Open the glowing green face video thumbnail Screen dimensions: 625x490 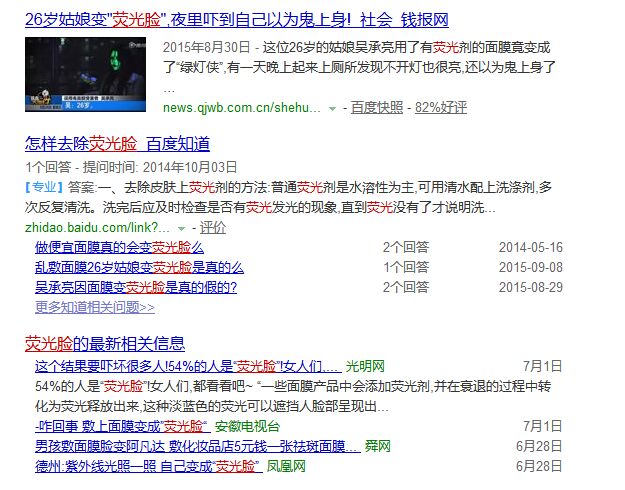coord(85,74)
